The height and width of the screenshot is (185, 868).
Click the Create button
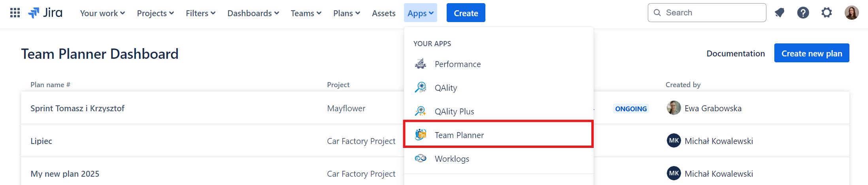click(x=466, y=13)
